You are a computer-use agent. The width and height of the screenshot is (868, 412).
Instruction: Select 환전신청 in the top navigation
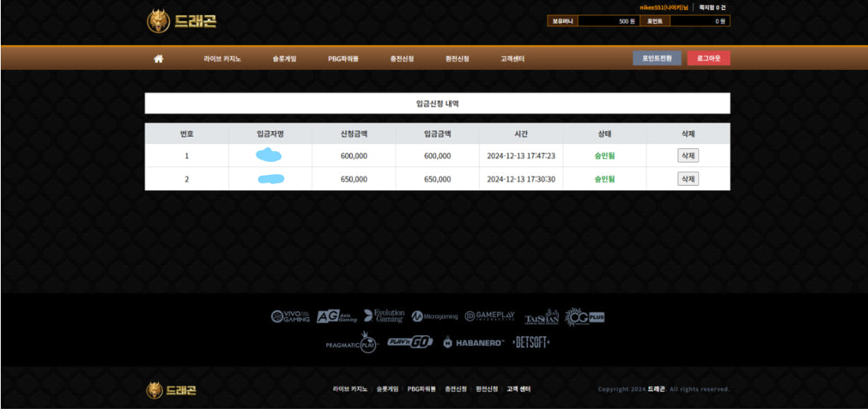point(457,58)
